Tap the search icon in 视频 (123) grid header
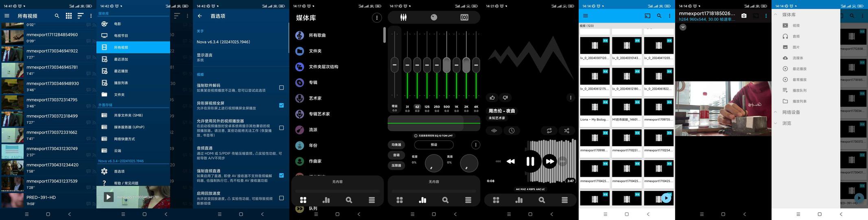Screen dimensions: 868x220 point(659,16)
